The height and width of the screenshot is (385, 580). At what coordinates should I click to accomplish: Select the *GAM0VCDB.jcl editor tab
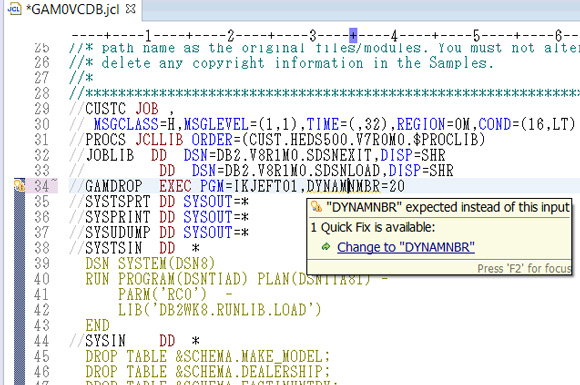point(72,9)
